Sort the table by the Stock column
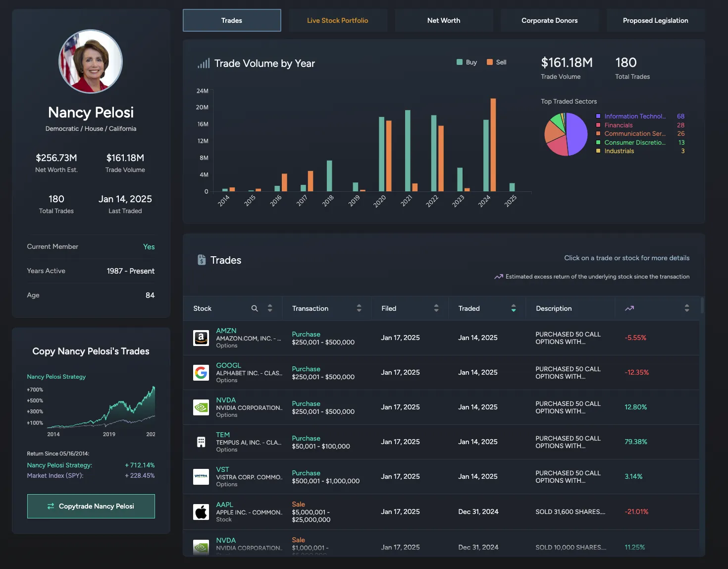 pos(270,308)
